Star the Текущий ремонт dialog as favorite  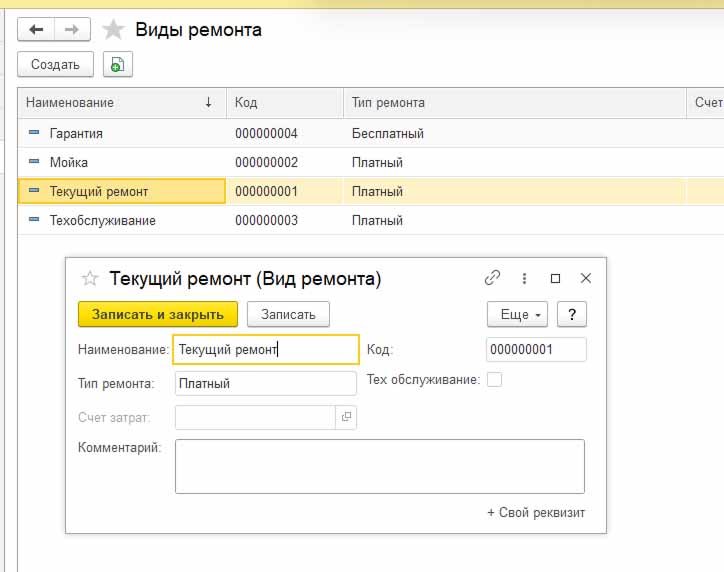pos(90,279)
